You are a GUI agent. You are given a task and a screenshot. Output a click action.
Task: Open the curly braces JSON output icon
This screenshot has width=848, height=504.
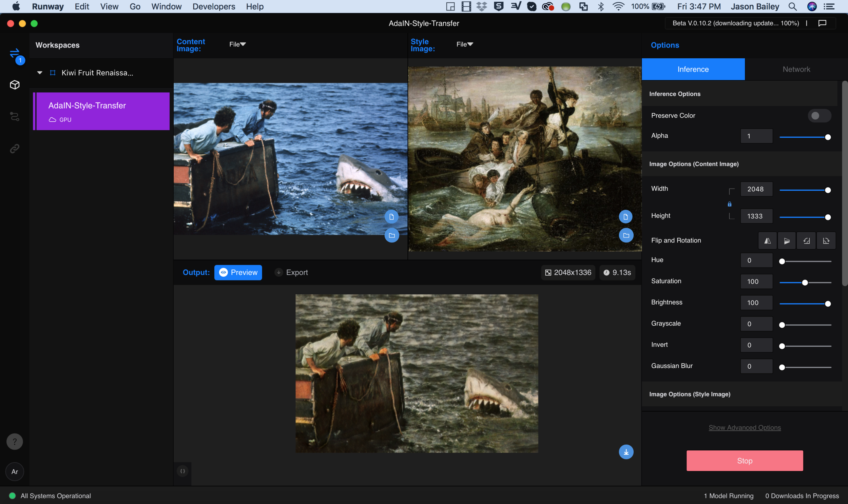point(183,471)
